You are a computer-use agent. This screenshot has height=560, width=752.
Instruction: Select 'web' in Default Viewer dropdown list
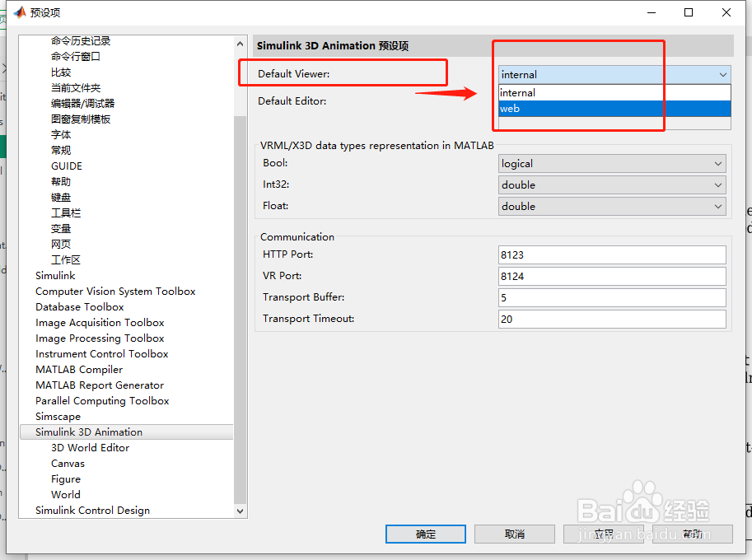tap(614, 109)
